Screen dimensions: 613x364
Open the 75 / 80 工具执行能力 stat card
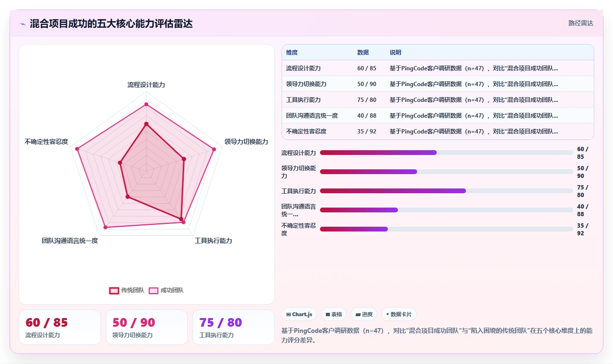tap(234, 327)
